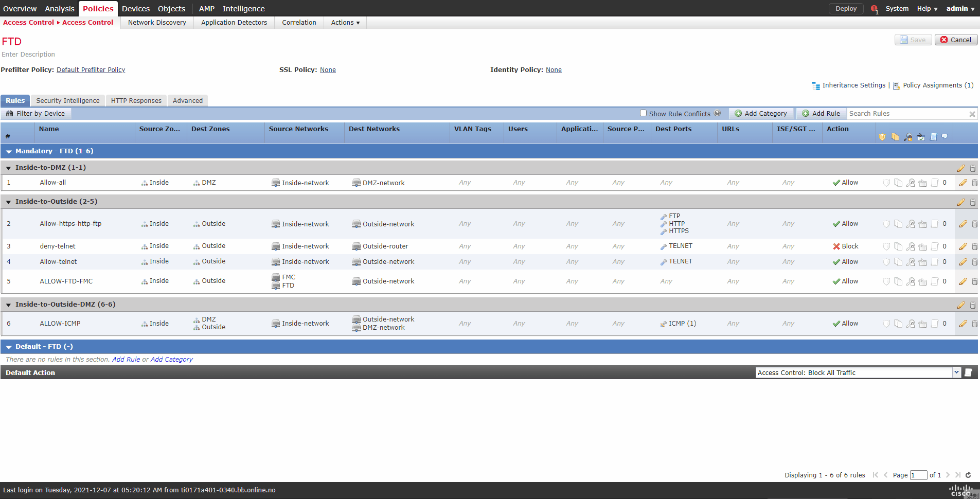
Task: Refresh the rules list with reload icon
Action: pyautogui.click(x=968, y=475)
